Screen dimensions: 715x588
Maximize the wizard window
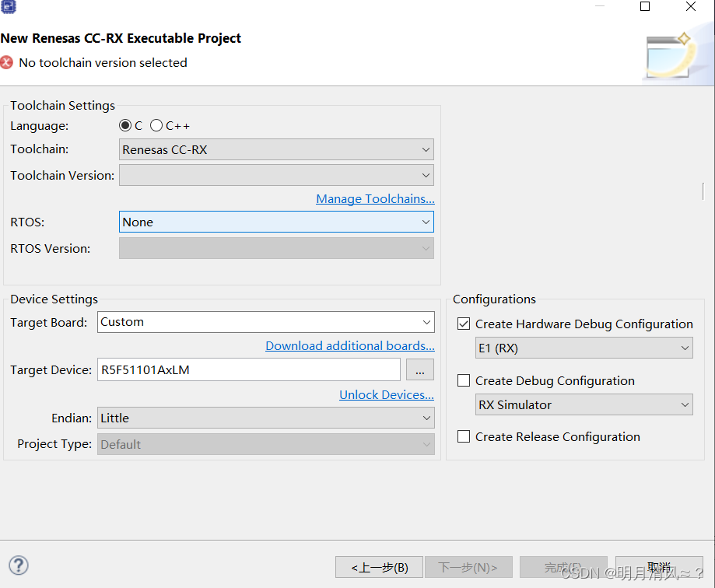coord(645,6)
